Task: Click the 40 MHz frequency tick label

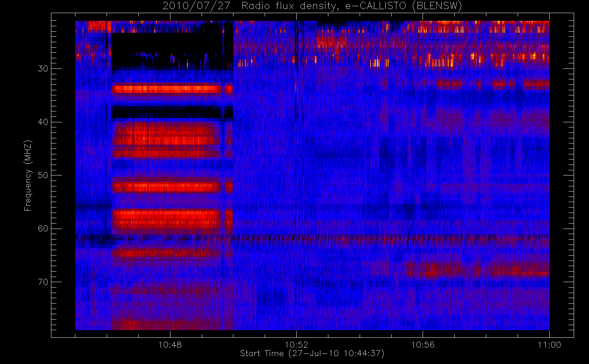Action: [43, 122]
